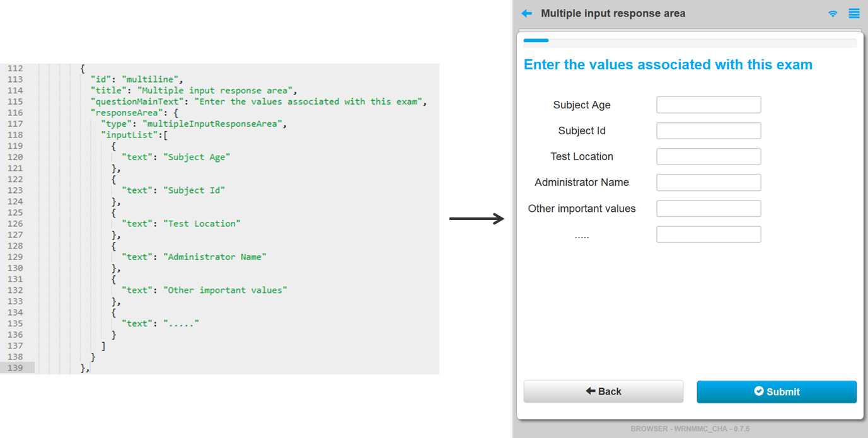Focus the Other important values field
This screenshot has width=868, height=438.
(709, 209)
